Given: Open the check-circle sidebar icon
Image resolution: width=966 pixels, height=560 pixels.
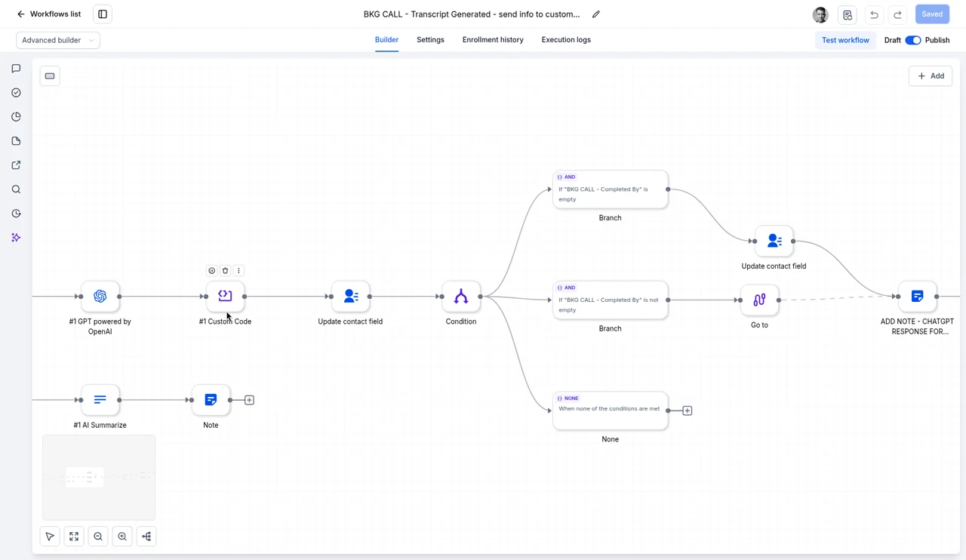Looking at the screenshot, I should 16,93.
